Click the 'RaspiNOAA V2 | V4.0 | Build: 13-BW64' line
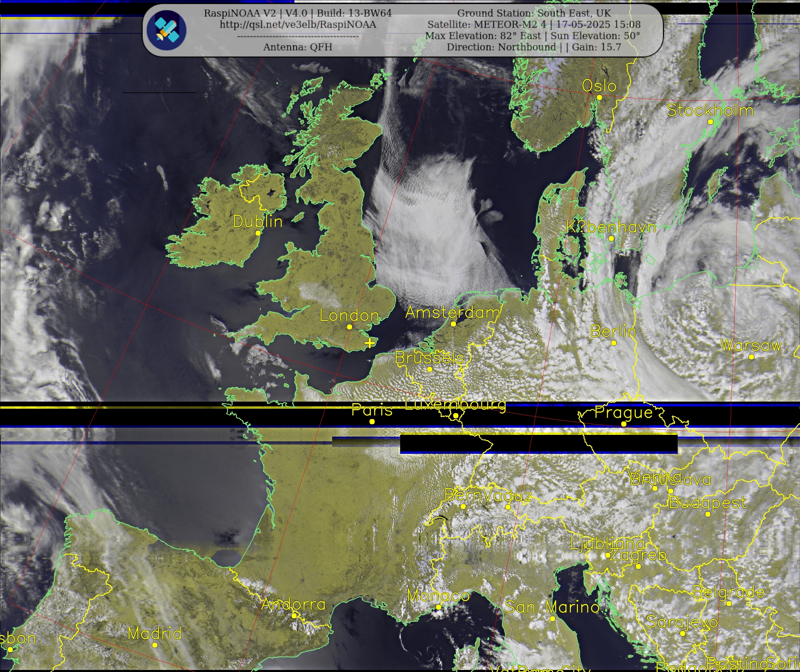Viewport: 800px width, 672px height. point(298,13)
